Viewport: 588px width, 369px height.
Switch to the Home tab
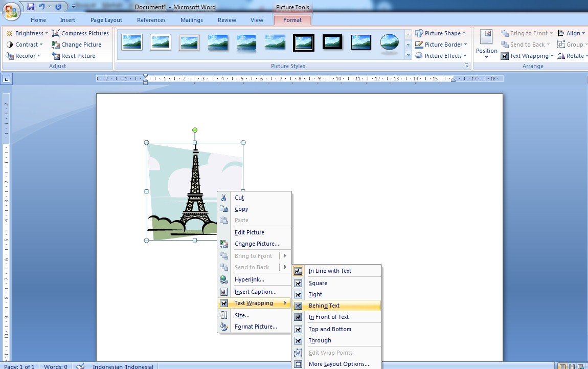click(38, 20)
